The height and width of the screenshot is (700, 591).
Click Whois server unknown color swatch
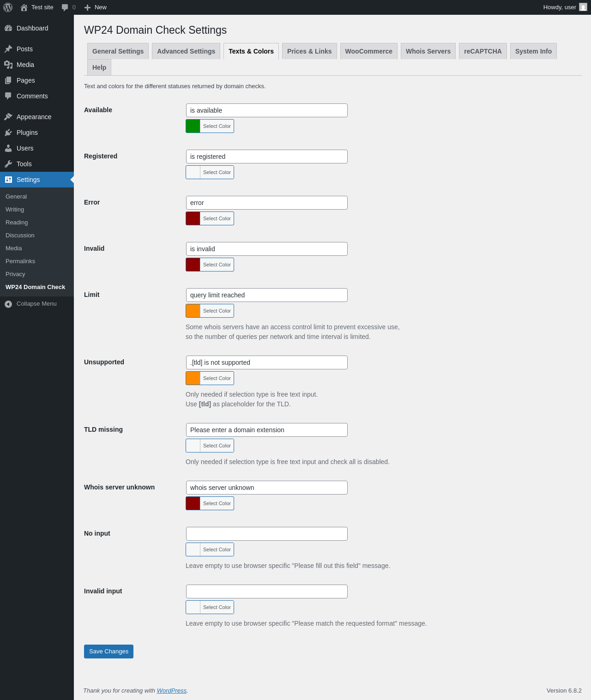pos(193,503)
